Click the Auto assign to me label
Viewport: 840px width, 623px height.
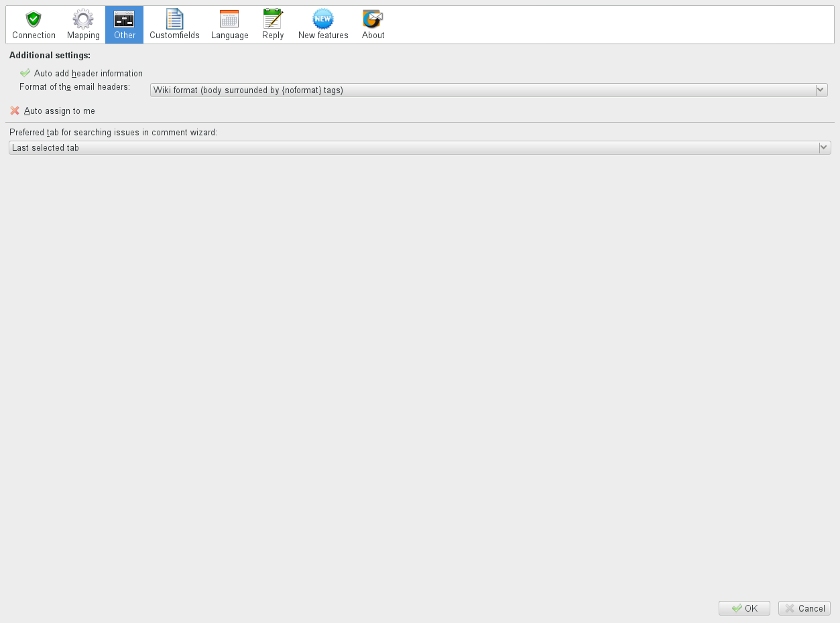click(60, 111)
